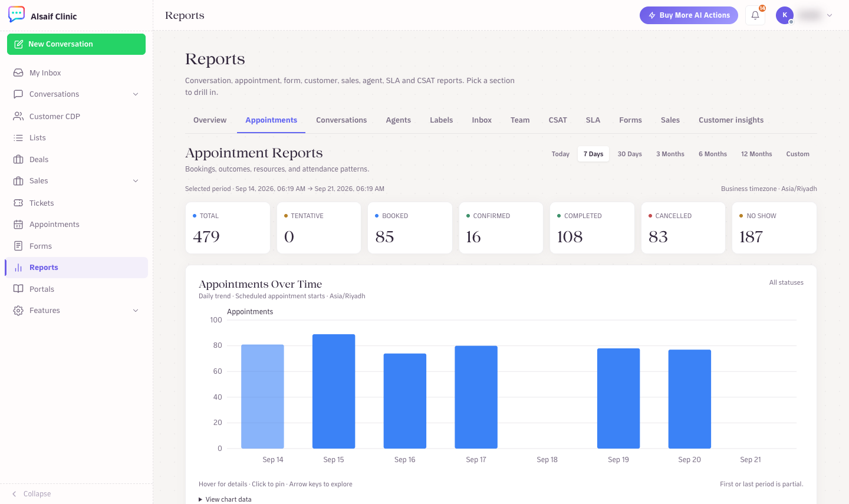Open the Tickets icon
849x504 pixels.
pos(18,203)
